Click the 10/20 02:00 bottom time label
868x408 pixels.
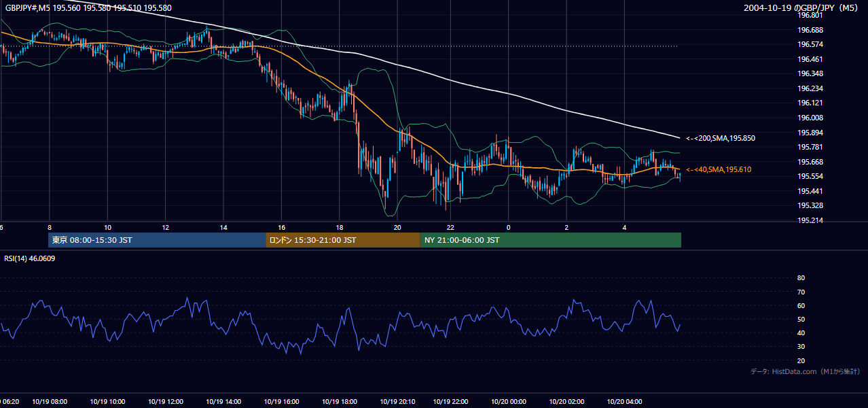(x=566, y=402)
